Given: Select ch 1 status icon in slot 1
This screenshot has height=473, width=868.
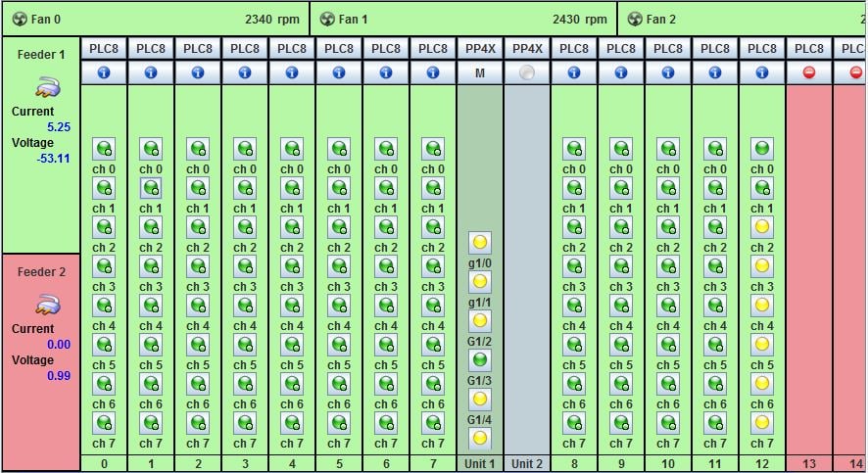Looking at the screenshot, I should [x=151, y=188].
